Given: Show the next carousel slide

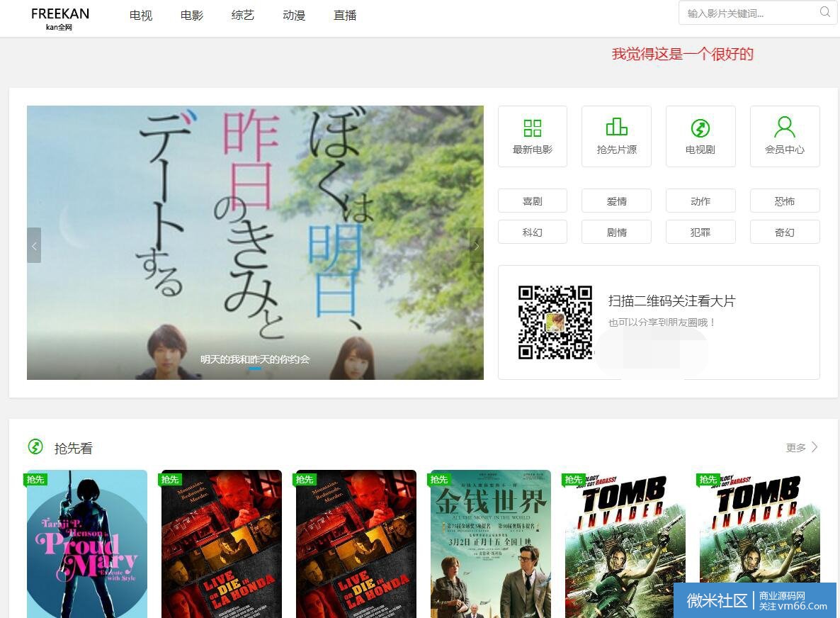Looking at the screenshot, I should (476, 245).
